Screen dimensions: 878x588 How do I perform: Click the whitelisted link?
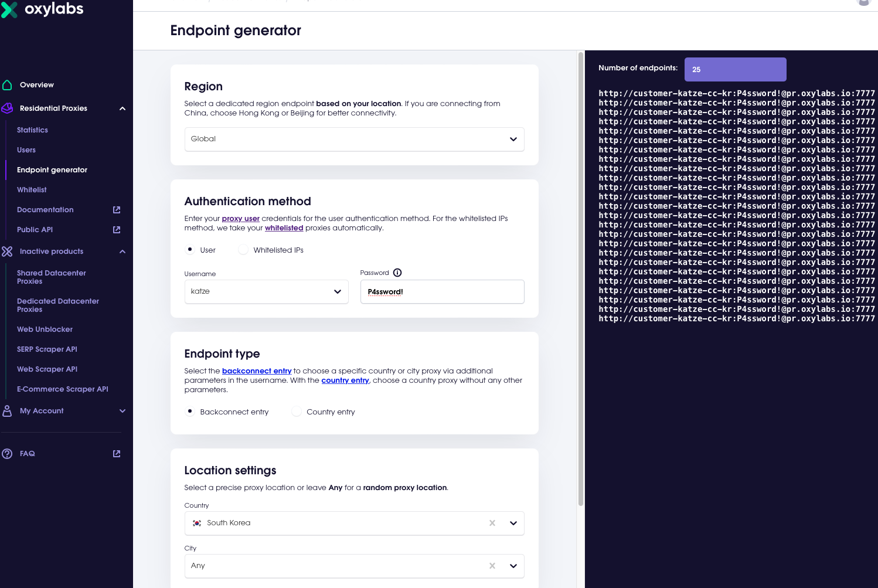284,228
